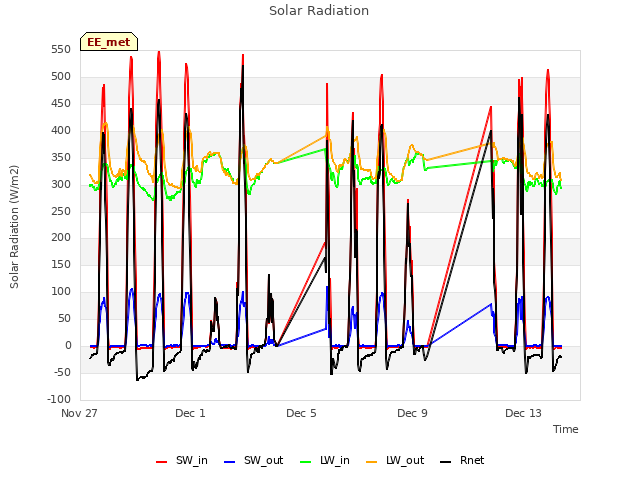Click the 100 y-axis tick label

click(x=61, y=291)
